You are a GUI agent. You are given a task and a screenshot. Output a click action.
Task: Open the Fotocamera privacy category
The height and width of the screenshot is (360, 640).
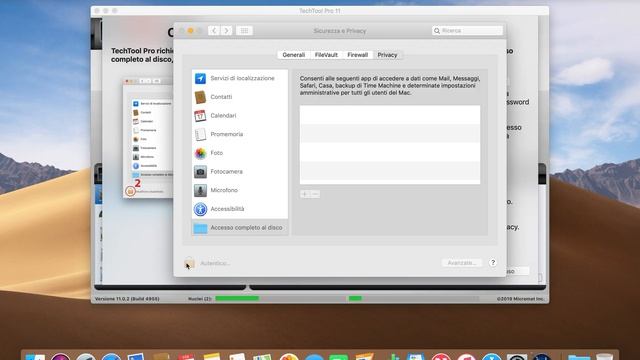[x=240, y=172]
